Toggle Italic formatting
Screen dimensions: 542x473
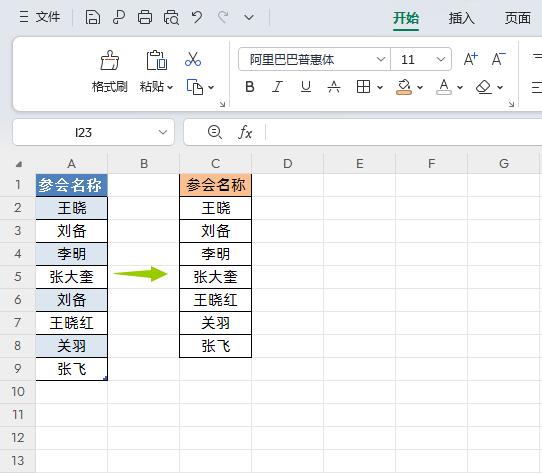(277, 87)
